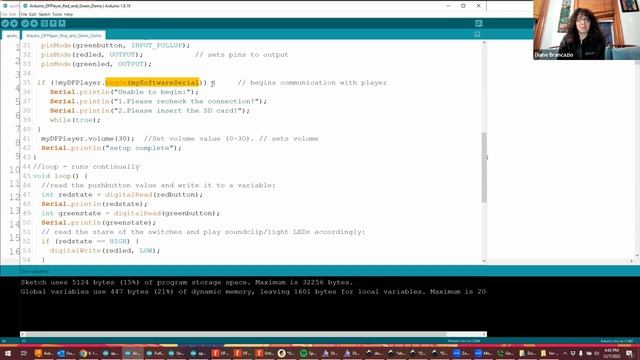The image size is (640, 360).
Task: Open the Sketch menu
Action: point(44,14)
